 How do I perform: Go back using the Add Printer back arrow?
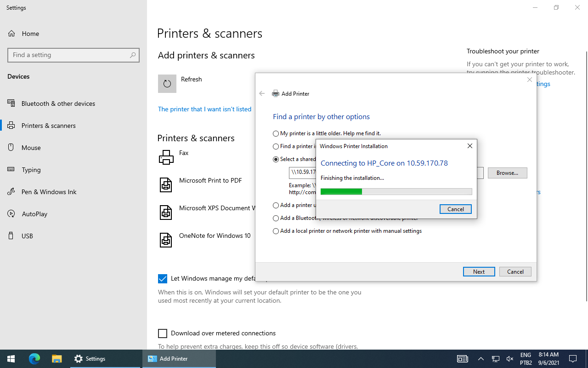coord(262,93)
